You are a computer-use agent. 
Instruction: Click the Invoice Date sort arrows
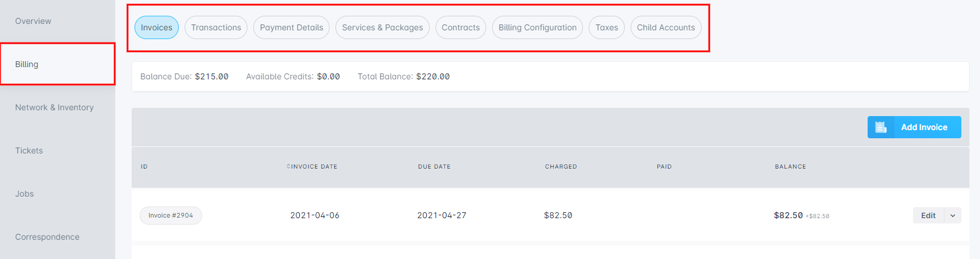(288, 167)
